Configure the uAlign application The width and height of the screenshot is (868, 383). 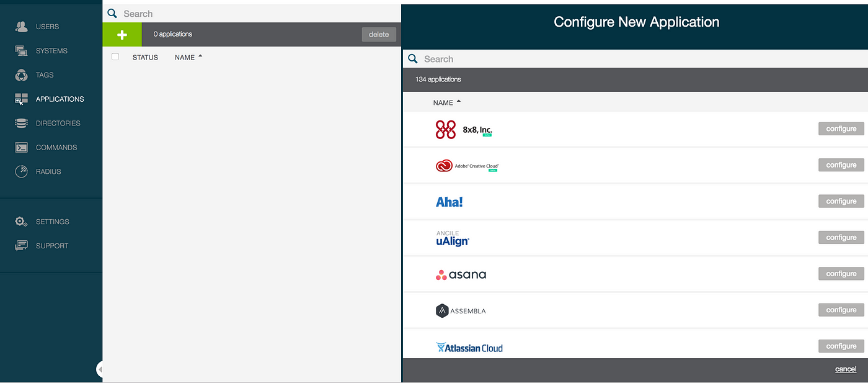(x=841, y=238)
